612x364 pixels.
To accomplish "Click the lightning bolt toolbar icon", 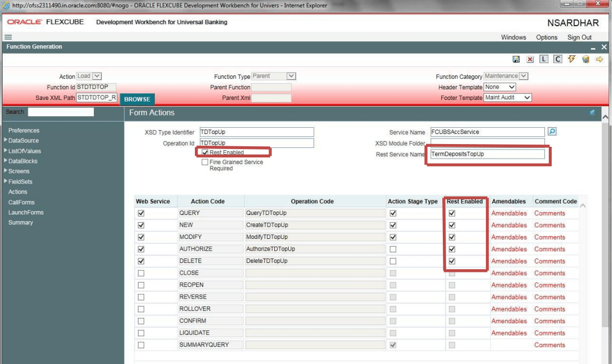I will point(571,59).
